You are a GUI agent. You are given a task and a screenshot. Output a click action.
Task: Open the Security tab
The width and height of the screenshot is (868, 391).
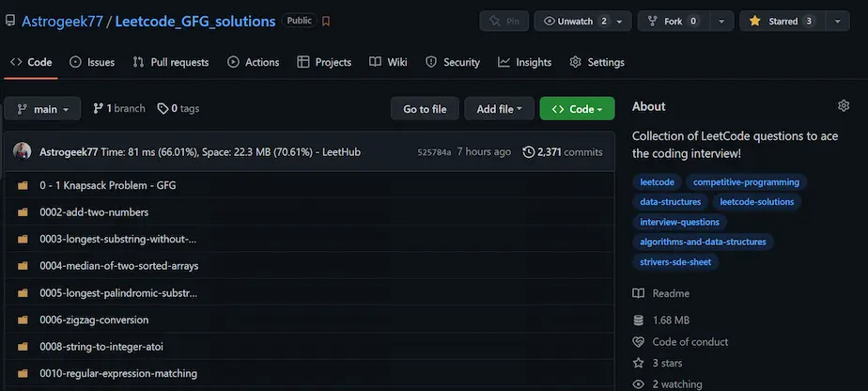click(x=452, y=62)
